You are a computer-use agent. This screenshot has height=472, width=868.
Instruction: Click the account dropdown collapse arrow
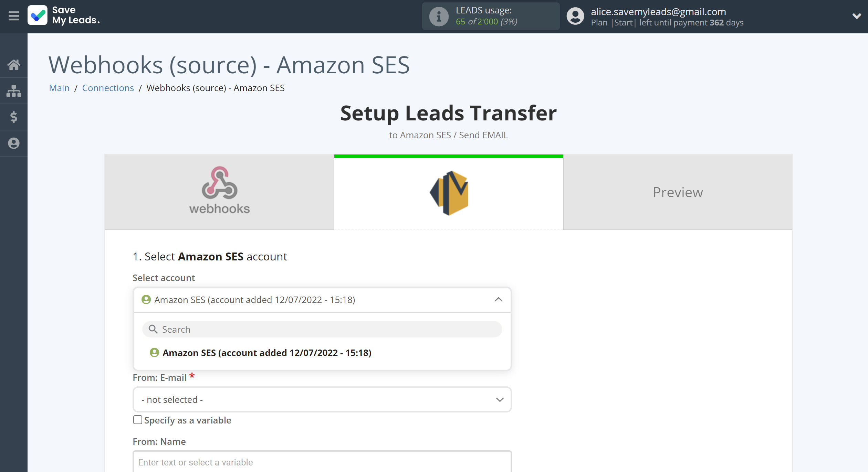click(498, 299)
